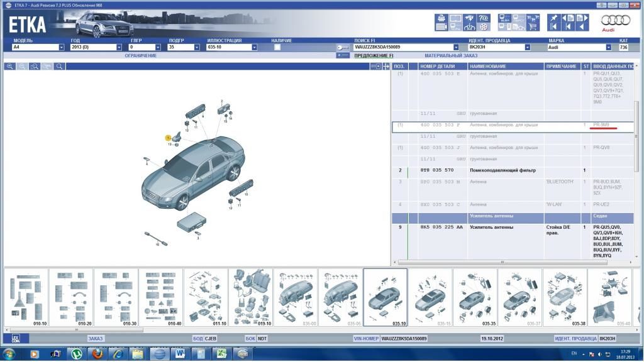The height and width of the screenshot is (362, 644).
Task: Click the help question-mark icon
Action: click(x=484, y=18)
